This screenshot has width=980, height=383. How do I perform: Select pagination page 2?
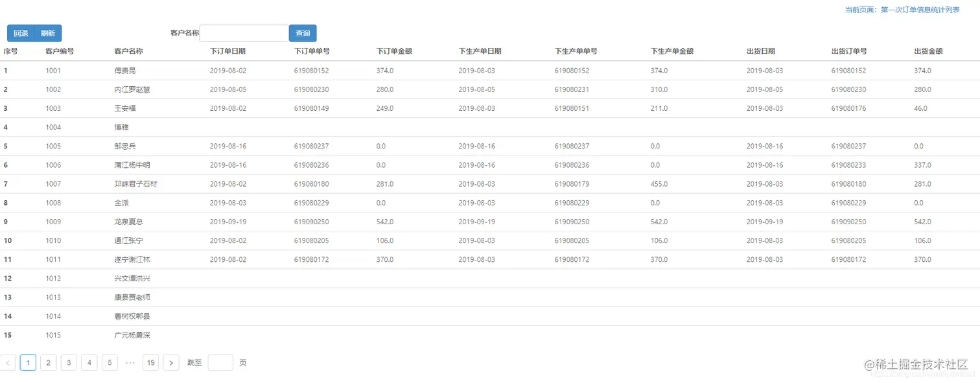coord(48,363)
